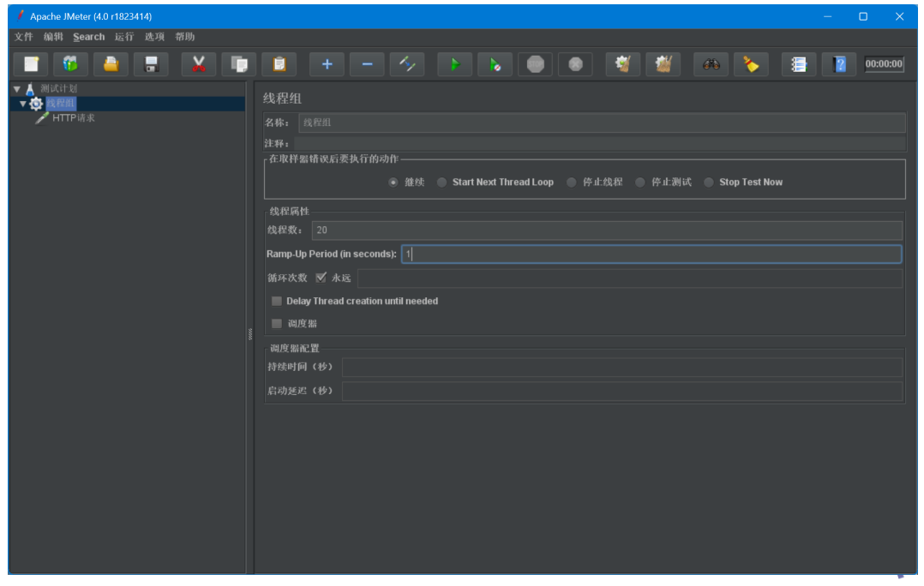Click the 启动延迟(秒) field
This screenshot has width=924, height=586.
(621, 391)
